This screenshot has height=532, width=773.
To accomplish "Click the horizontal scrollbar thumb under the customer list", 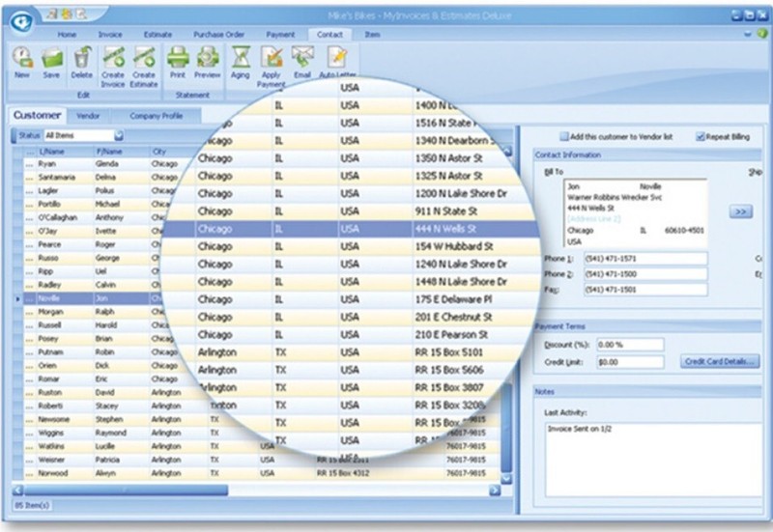I will coord(126,490).
